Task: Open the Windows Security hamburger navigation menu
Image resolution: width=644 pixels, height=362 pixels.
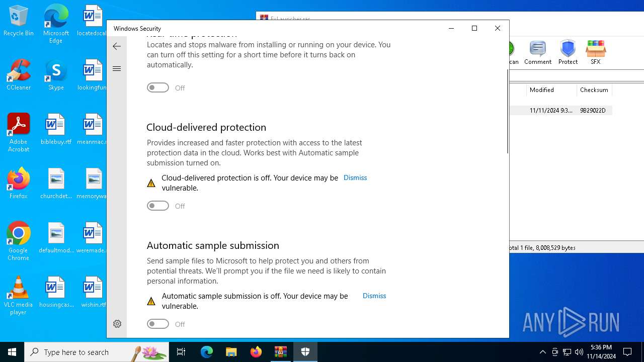Action: pos(117,69)
